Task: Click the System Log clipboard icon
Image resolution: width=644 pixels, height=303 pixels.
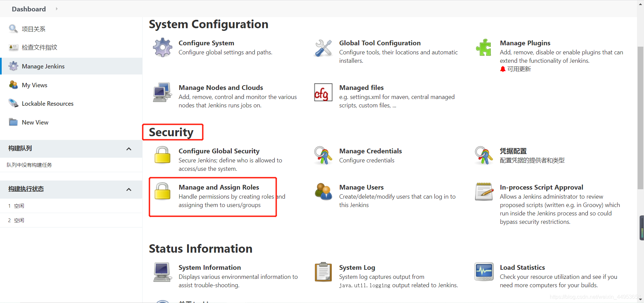Action: click(x=323, y=272)
